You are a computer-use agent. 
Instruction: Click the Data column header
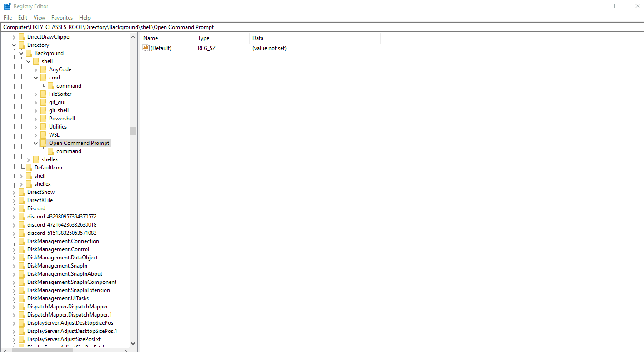tap(257, 38)
